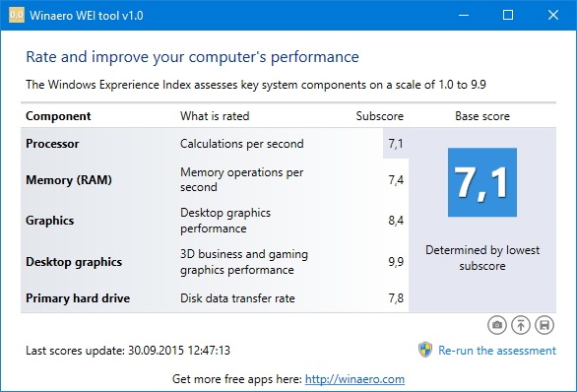Screen dimensions: 577x392
Task: Click the floppy disk save icon
Action: [545, 325]
